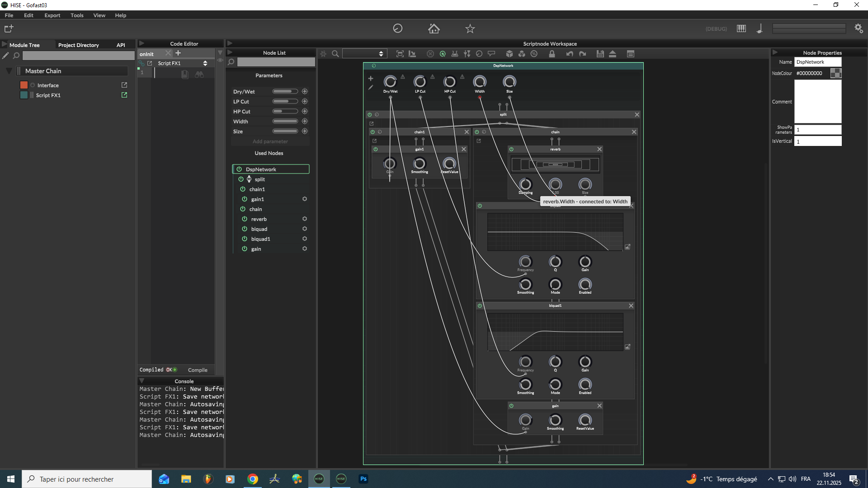This screenshot has height=488, width=868.
Task: Click the NodeColour swatch
Action: (x=835, y=73)
